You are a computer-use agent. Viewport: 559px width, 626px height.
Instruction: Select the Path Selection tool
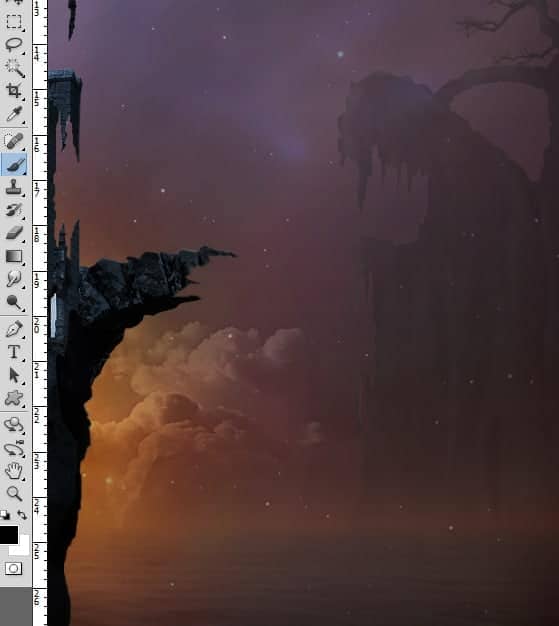pos(14,375)
